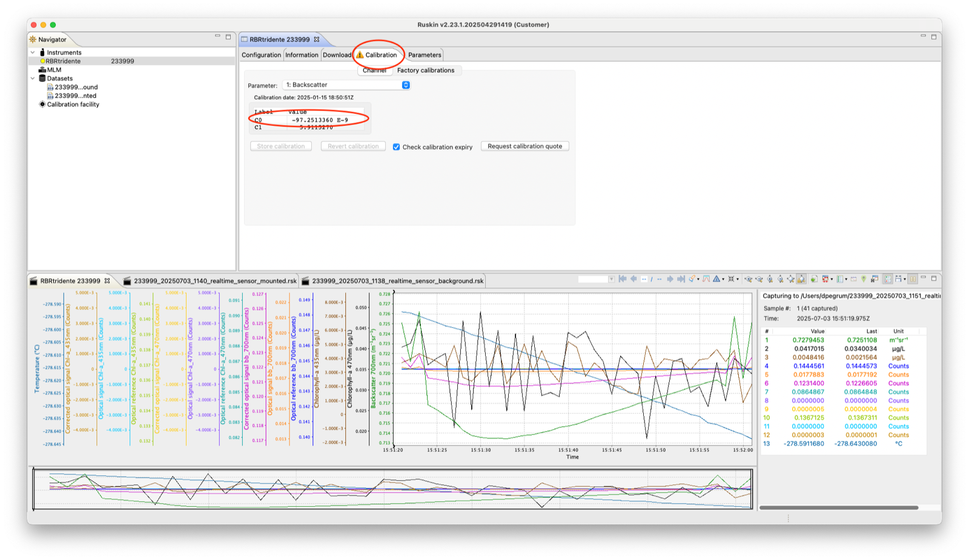Minimize the Navigator panel
The height and width of the screenshot is (560, 969).
tap(217, 36)
